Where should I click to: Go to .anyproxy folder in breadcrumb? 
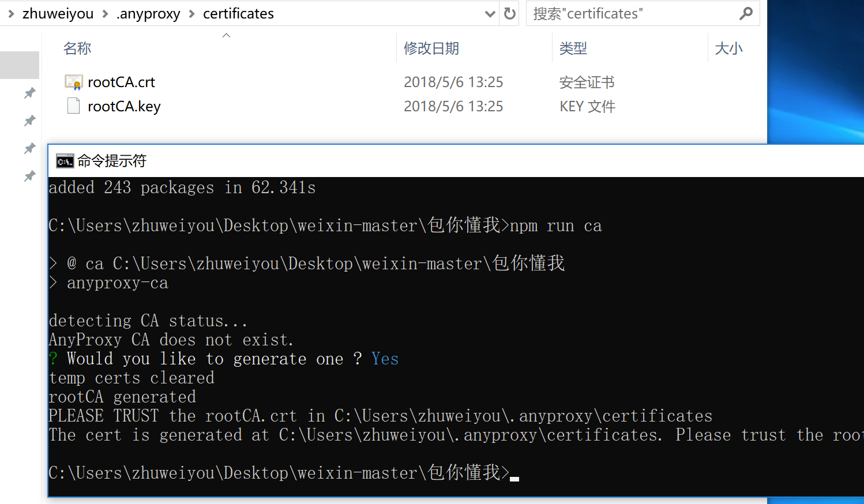(148, 14)
